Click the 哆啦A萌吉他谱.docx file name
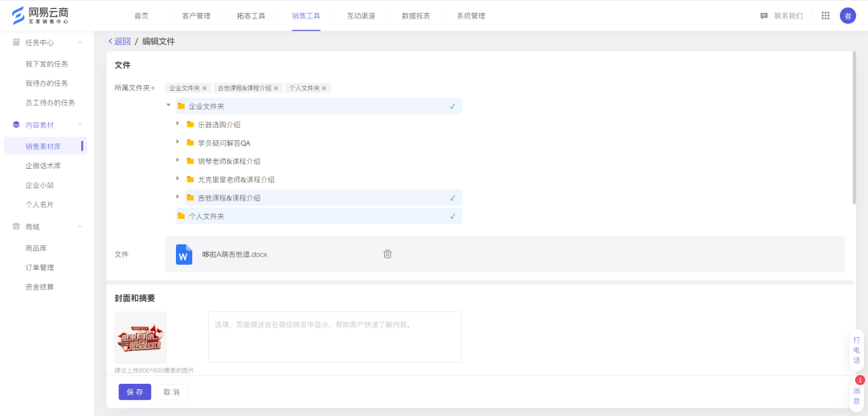The width and height of the screenshot is (868, 416). [235, 254]
